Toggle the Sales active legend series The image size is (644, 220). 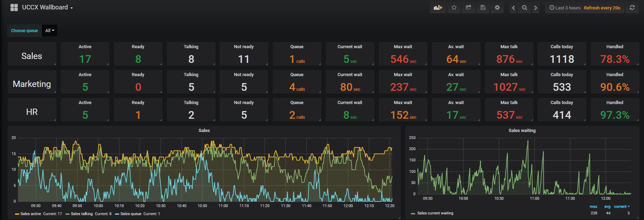point(31,214)
